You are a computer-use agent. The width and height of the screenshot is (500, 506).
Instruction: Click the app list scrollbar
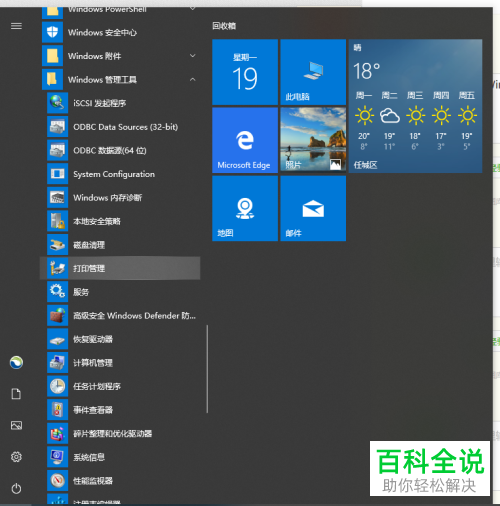tap(207, 369)
